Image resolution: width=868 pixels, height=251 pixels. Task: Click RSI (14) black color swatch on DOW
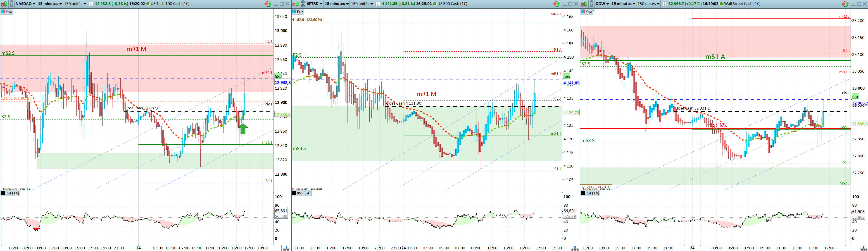[x=583, y=193]
